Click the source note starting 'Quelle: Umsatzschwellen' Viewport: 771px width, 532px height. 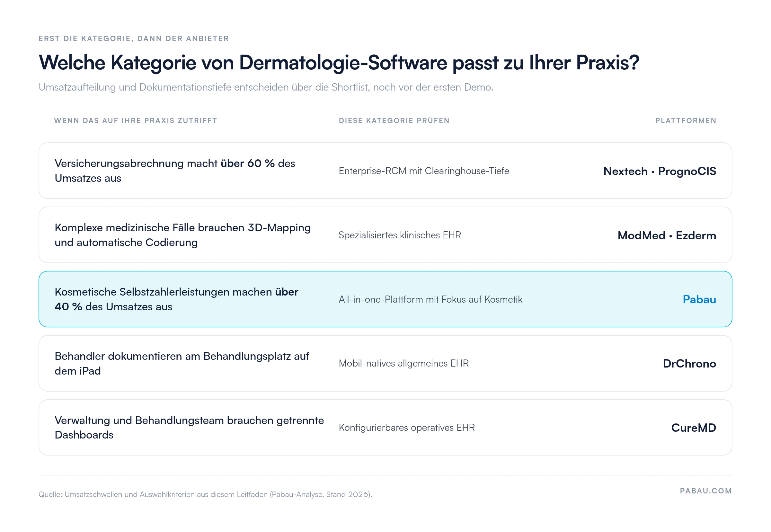pos(205,494)
